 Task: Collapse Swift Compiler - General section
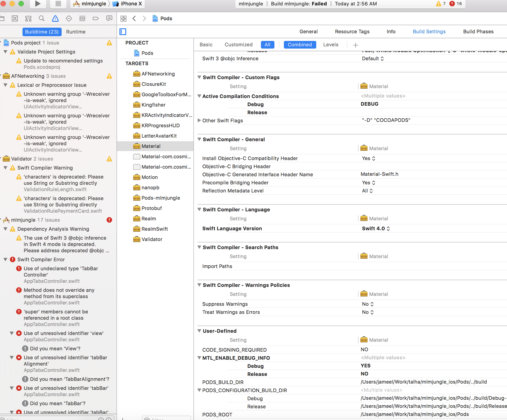click(200, 139)
